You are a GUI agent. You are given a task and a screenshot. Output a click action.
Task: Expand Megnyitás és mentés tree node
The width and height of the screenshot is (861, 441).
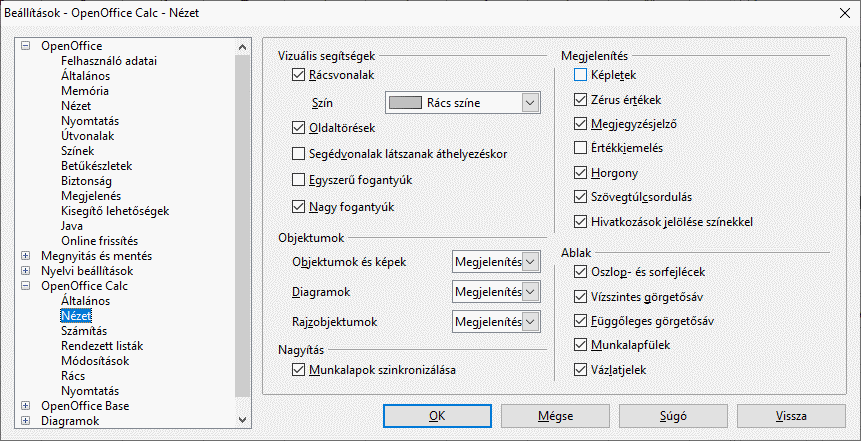[25, 256]
